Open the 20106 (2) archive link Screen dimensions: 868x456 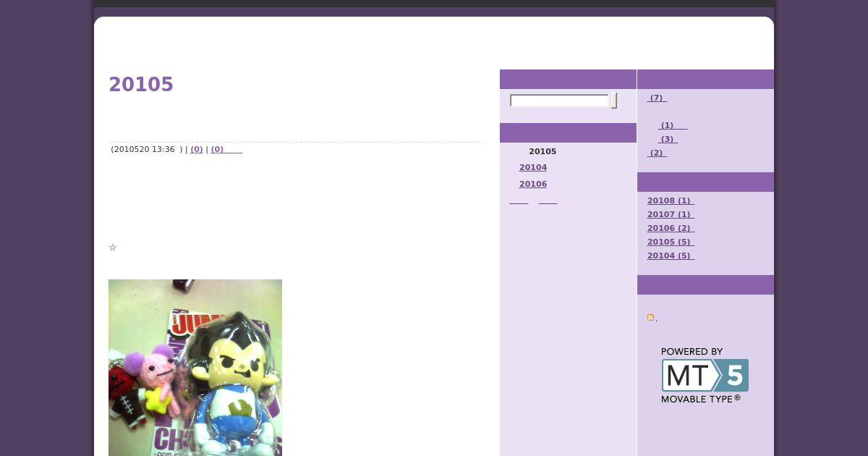click(671, 228)
